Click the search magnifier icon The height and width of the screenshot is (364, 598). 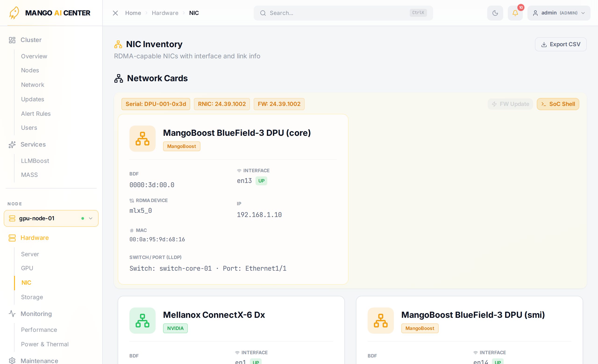pos(263,13)
